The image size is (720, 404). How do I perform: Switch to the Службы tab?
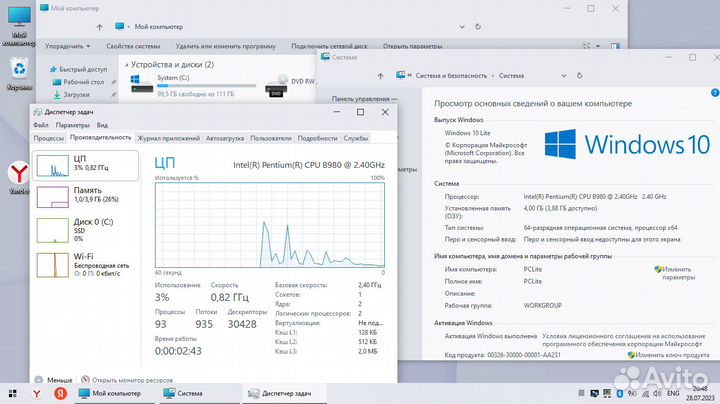pyautogui.click(x=356, y=138)
